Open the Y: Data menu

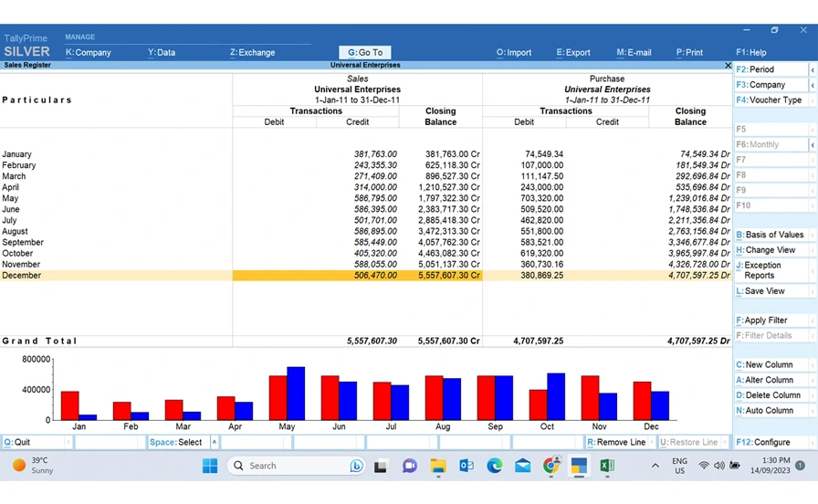(162, 52)
